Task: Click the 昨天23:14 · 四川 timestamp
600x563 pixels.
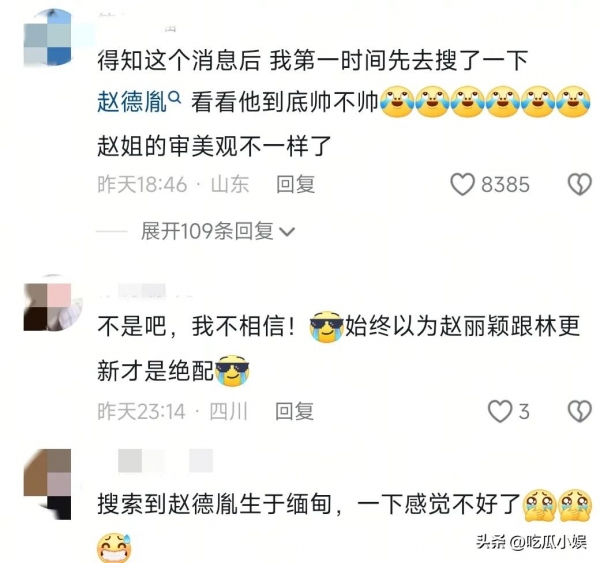Action: 173,411
